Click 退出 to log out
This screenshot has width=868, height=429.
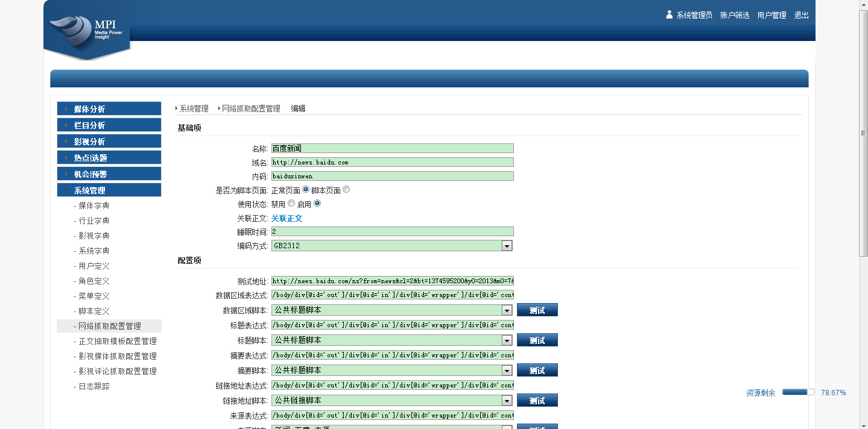coord(801,15)
